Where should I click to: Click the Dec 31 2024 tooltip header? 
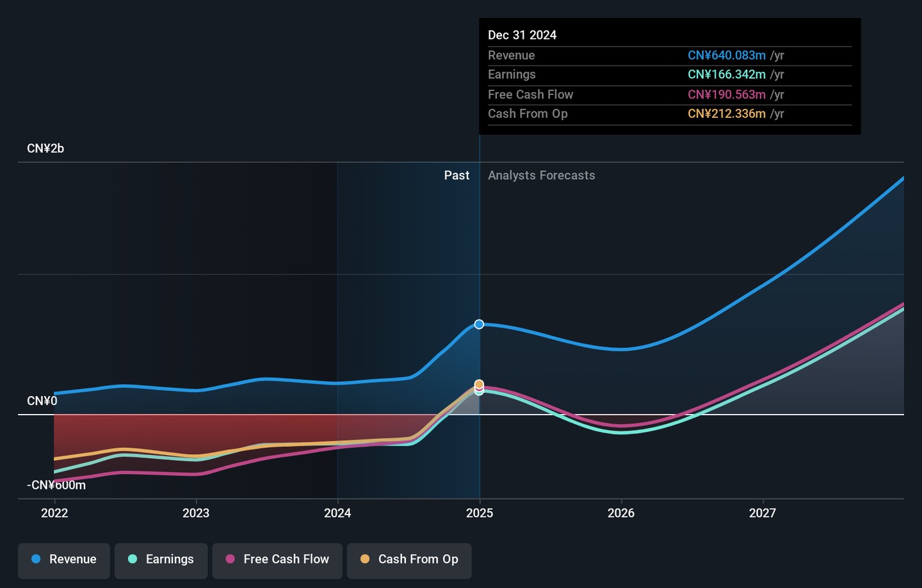522,35
